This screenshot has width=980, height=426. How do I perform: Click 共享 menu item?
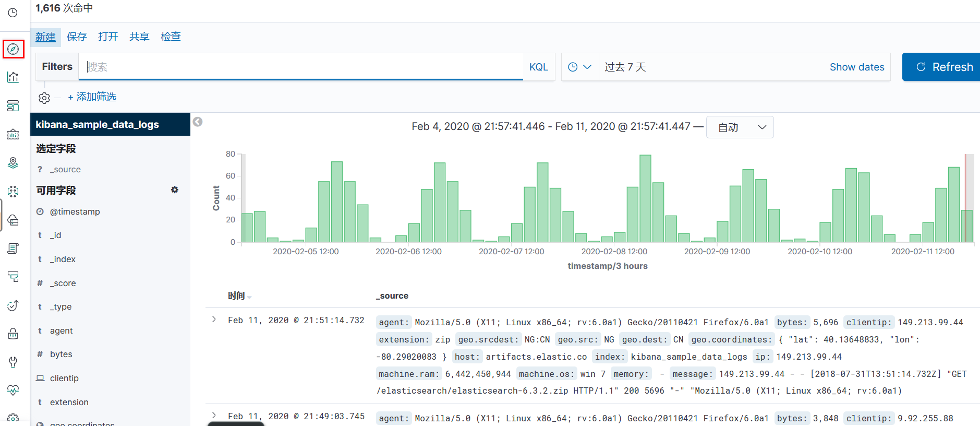pos(139,37)
